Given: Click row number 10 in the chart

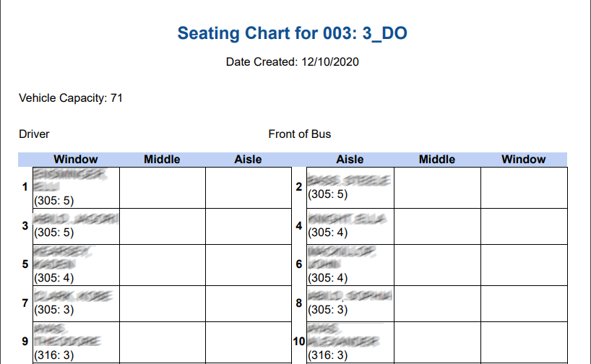Looking at the screenshot, I should pyautogui.click(x=300, y=342).
